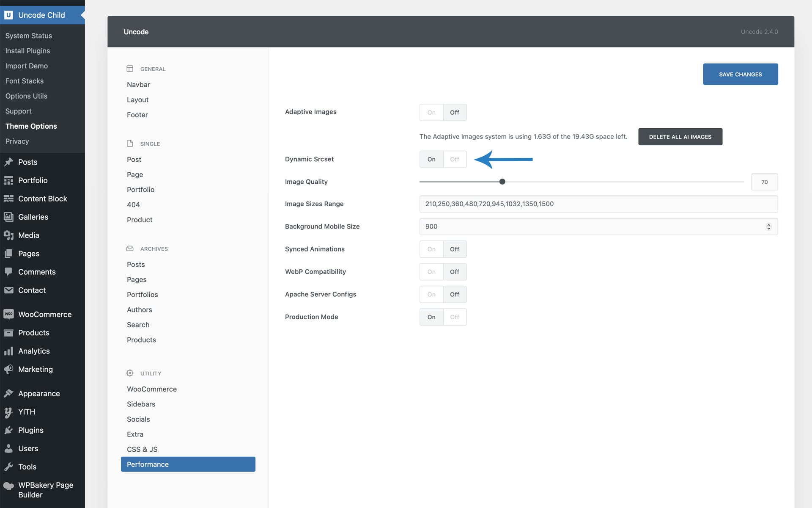Set Dynamic Srcset to Off

455,159
